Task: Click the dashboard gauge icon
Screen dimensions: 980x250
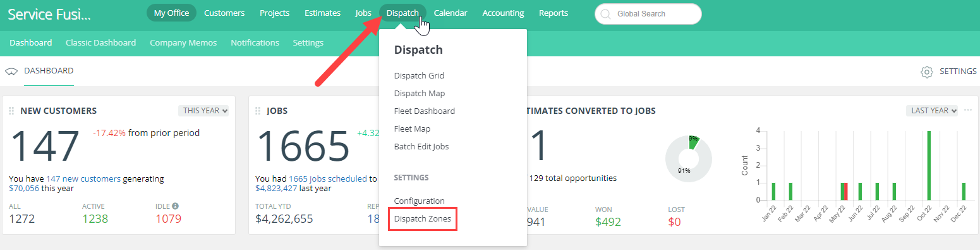Action: 11,71
